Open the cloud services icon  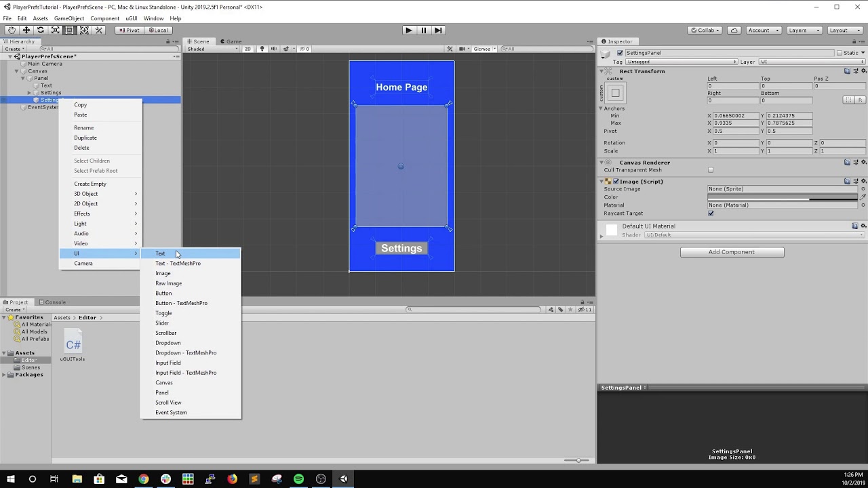[x=734, y=30]
